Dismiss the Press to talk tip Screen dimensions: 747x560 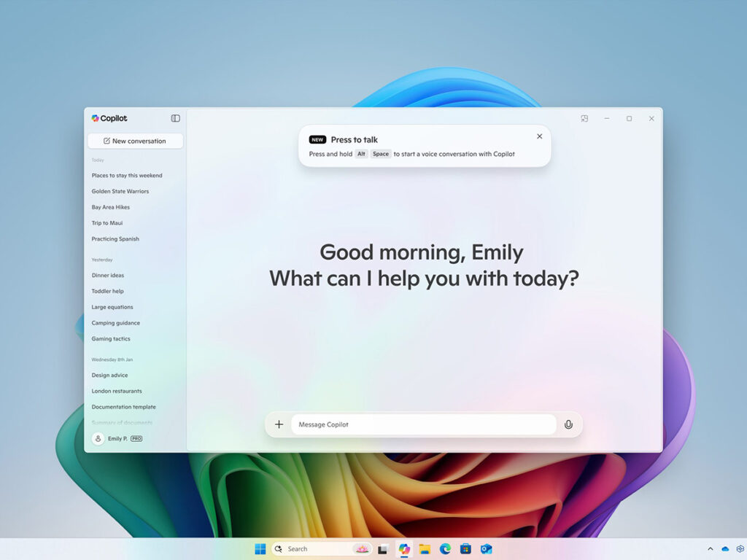540,136
